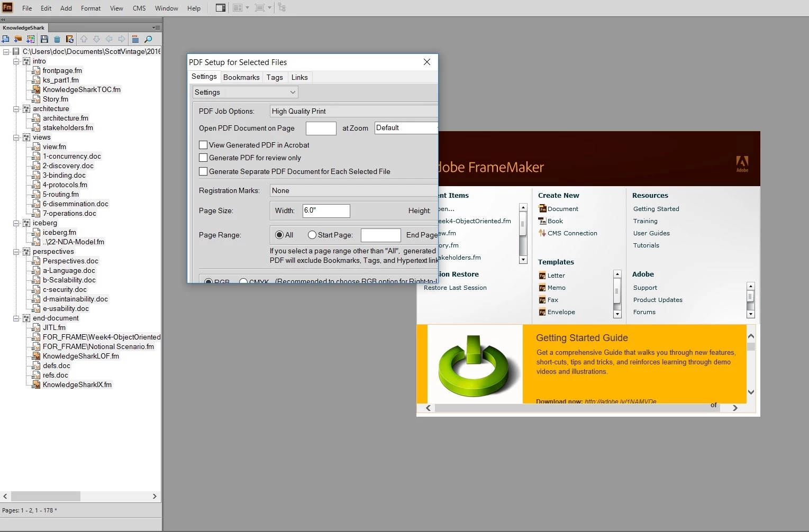Click the move left arrow icon
The width and height of the screenshot is (809, 532).
(x=109, y=39)
